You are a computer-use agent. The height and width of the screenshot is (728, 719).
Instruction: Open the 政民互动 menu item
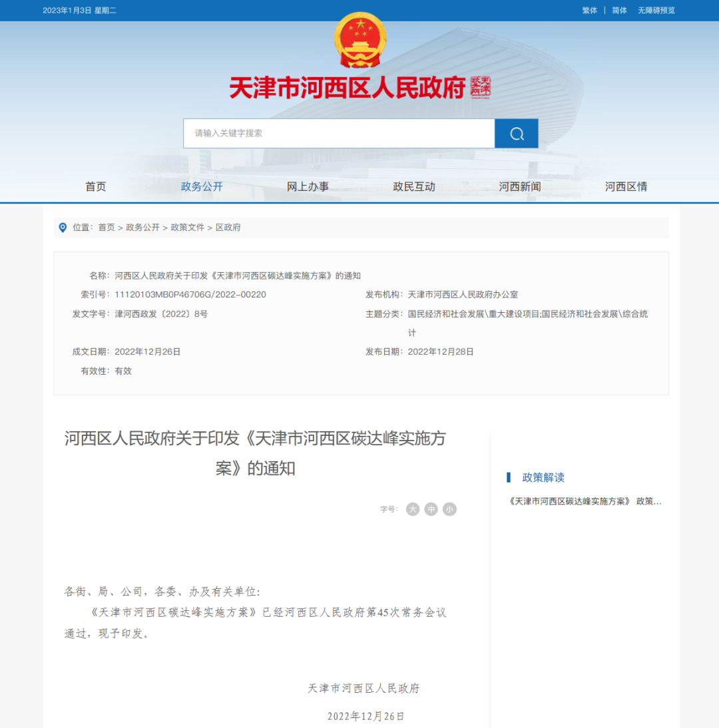point(414,186)
